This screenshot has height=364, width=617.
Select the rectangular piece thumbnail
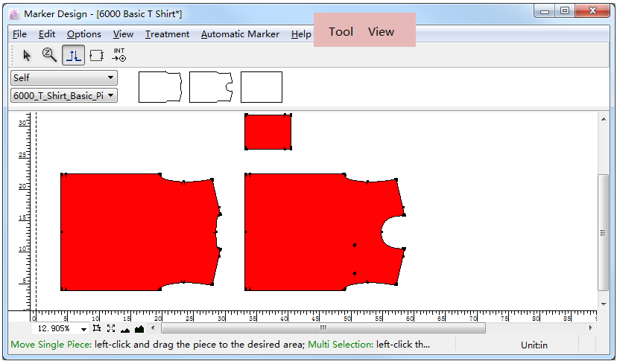coord(262,87)
